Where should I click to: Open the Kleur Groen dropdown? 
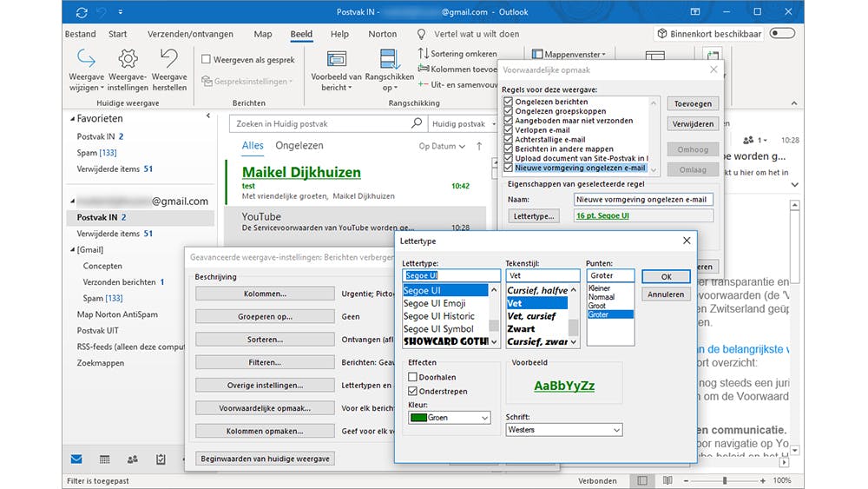coord(449,418)
